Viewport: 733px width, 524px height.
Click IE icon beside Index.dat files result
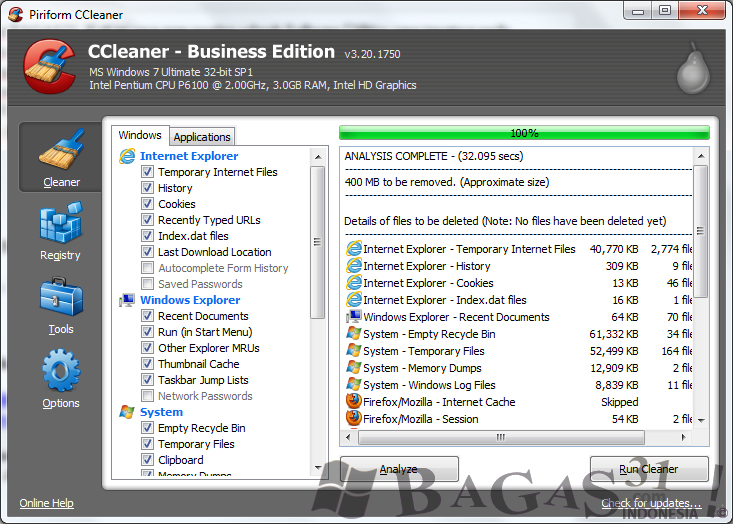(354, 300)
